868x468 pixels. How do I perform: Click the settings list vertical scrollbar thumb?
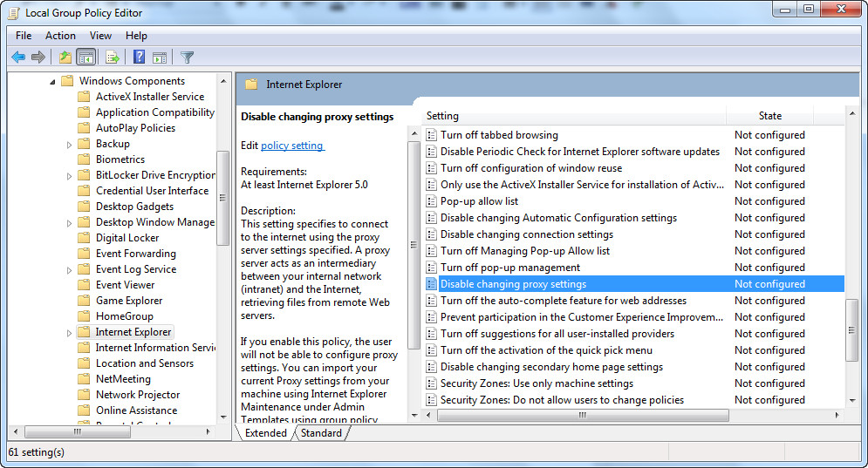[852, 330]
